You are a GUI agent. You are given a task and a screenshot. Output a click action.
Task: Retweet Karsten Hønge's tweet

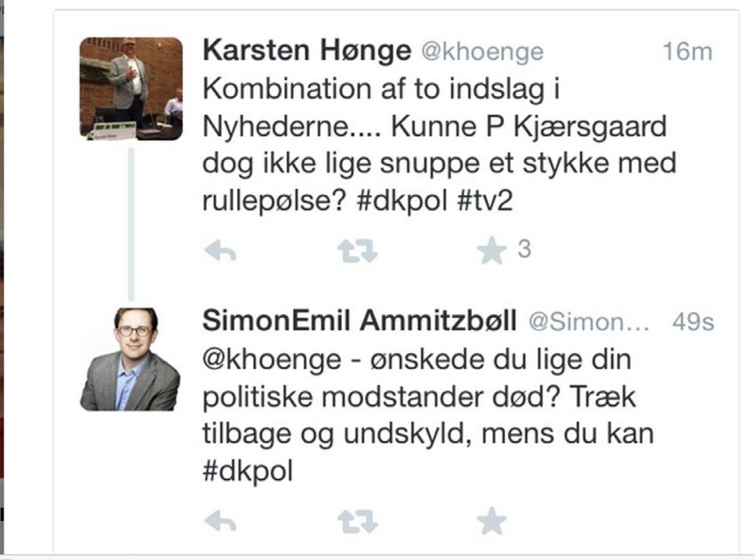click(x=357, y=250)
